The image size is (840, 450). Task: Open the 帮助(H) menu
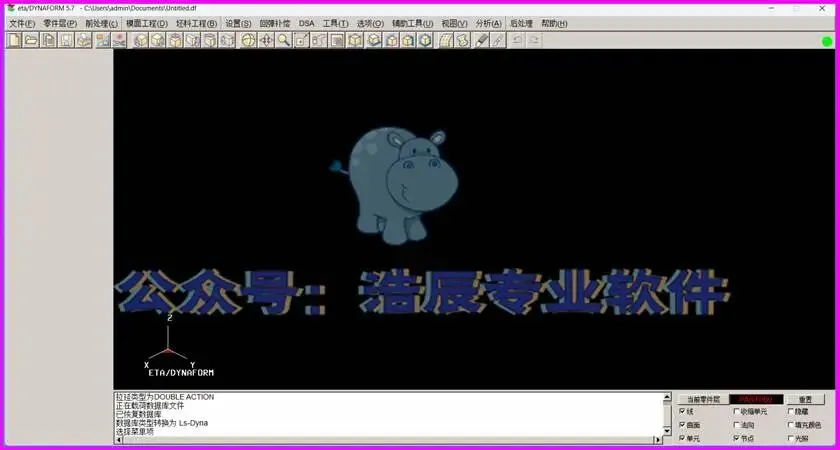point(554,24)
